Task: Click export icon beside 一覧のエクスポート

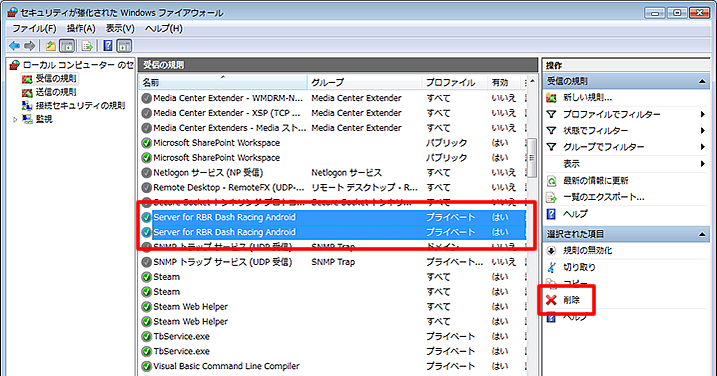Action: (x=551, y=198)
